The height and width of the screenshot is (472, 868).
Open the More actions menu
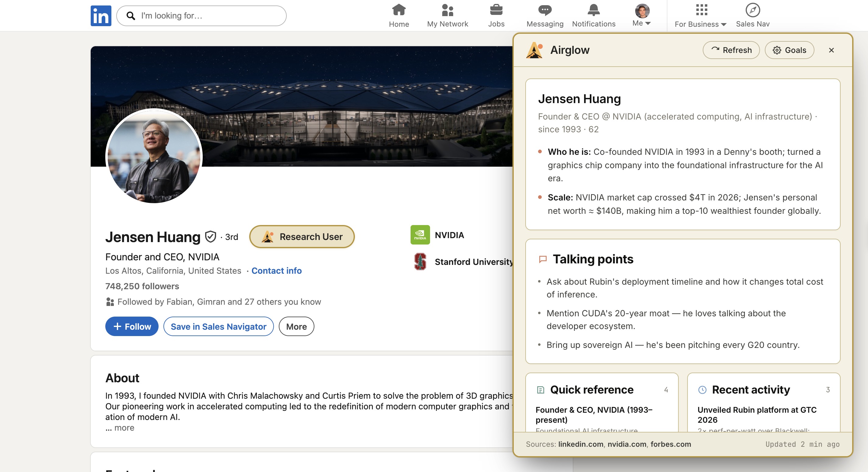(x=296, y=326)
